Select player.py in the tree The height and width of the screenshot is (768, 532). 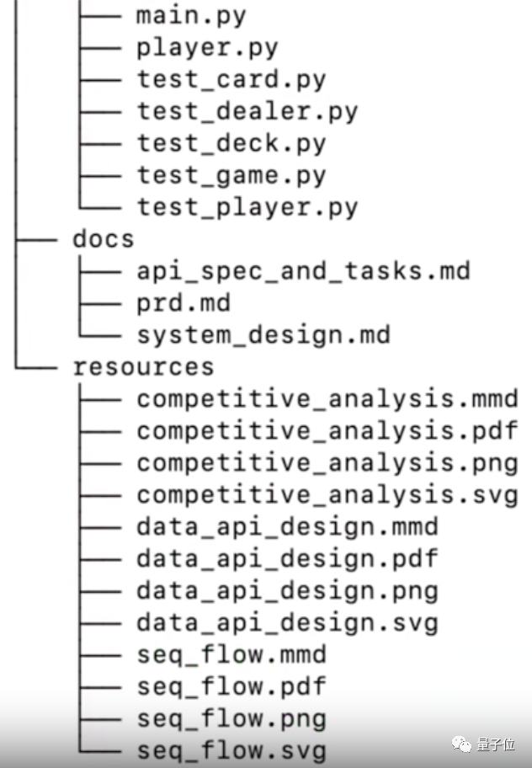[207, 49]
